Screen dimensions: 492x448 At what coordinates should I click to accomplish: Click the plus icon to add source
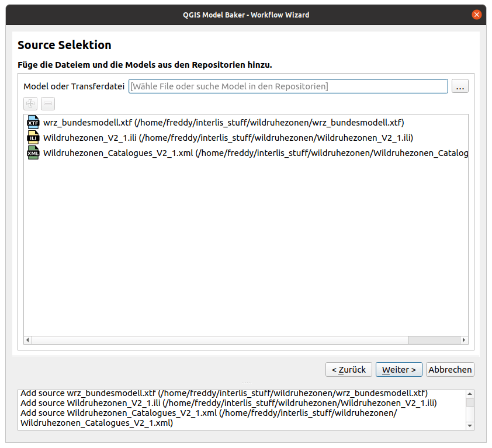point(30,103)
